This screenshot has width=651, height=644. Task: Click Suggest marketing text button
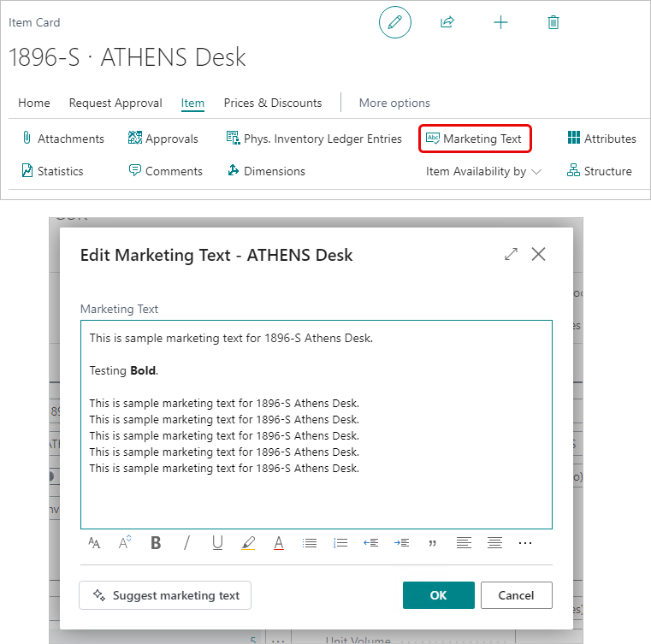[165, 595]
